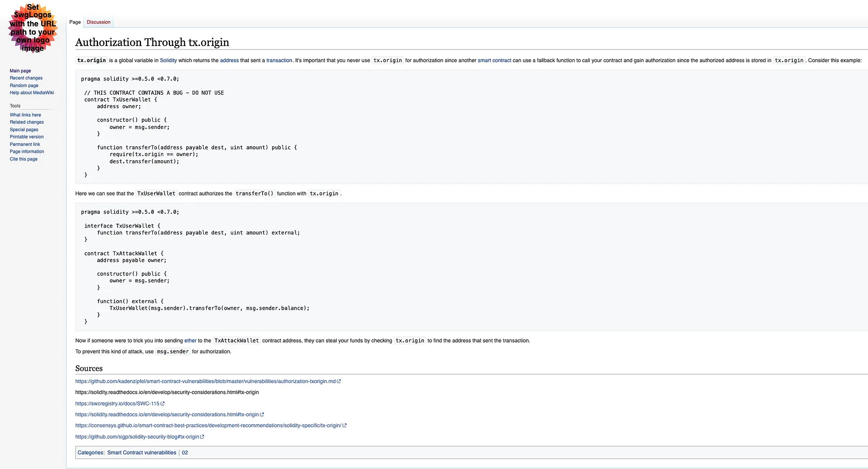
Task: Click the "function() external {" code line
Action: 130,301
